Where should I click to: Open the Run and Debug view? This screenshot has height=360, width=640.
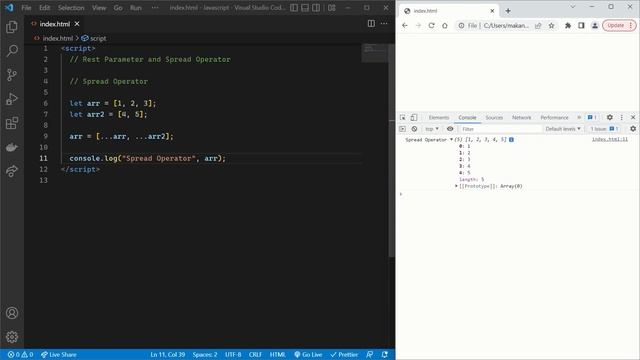[12, 99]
